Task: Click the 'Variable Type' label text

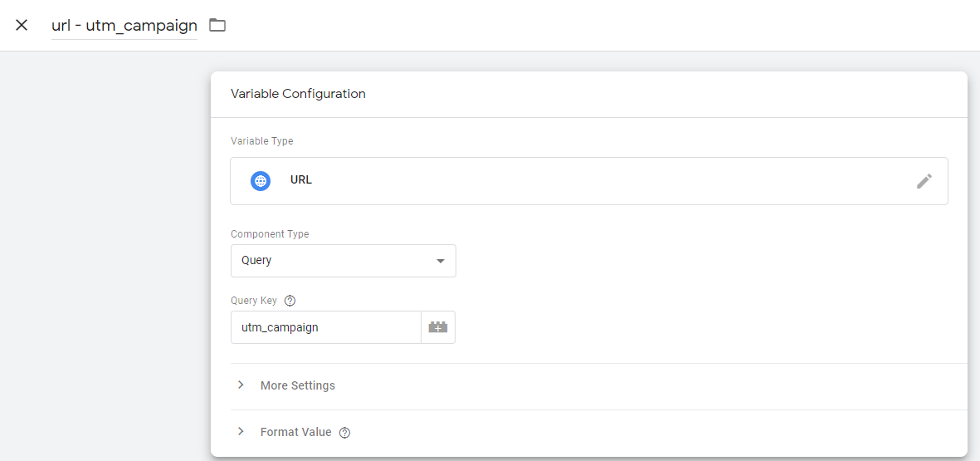Action: tap(261, 141)
